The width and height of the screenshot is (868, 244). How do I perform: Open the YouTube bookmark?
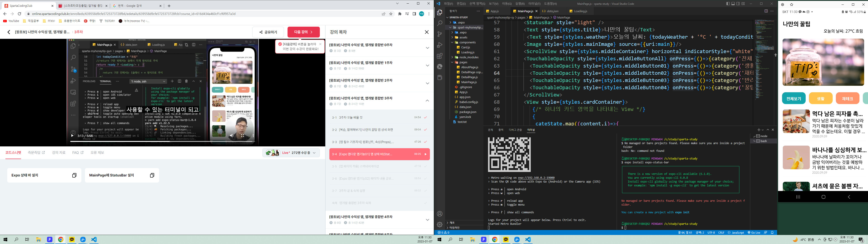[x=11, y=21]
